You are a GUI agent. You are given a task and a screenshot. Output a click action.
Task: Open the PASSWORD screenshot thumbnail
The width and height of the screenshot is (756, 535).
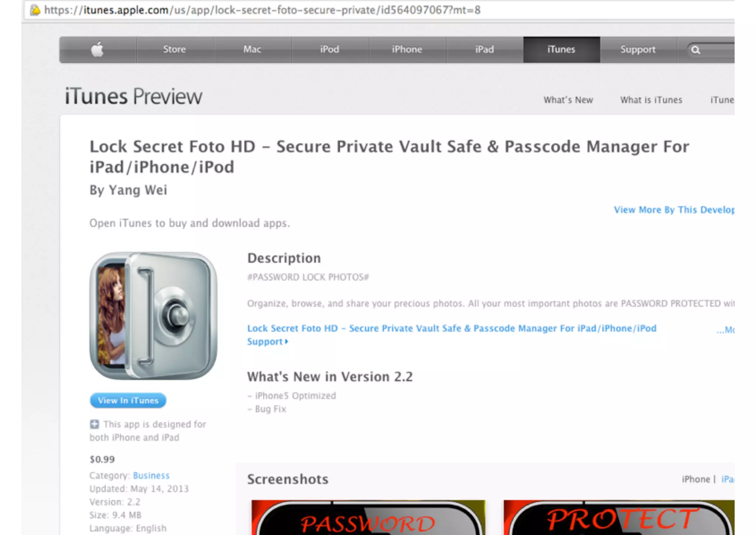[x=368, y=517]
